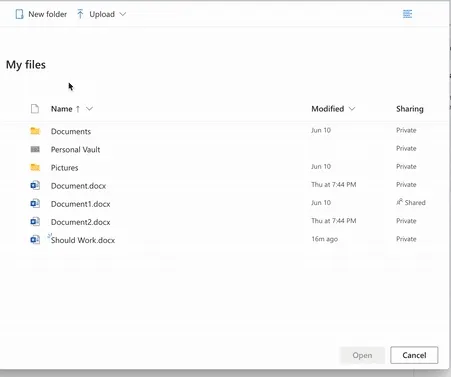This screenshot has width=451, height=377.
Task: Click the shared people icon for Document1.docx
Action: click(400, 202)
